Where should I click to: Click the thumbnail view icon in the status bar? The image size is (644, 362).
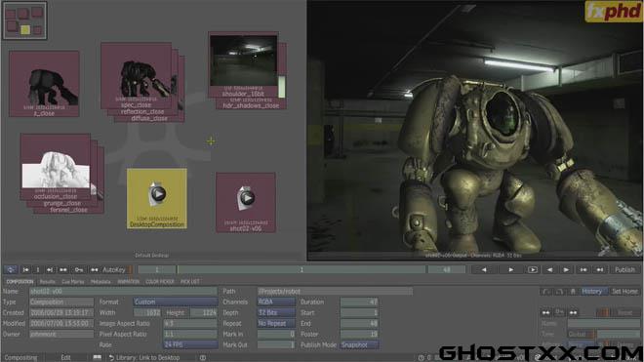pyautogui.click(x=97, y=357)
